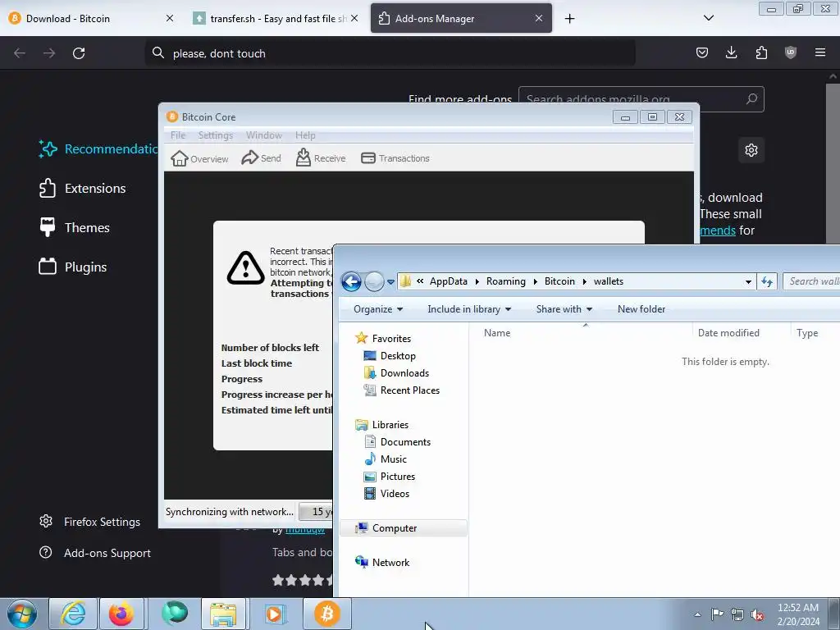Expand AppData breadcrumb arrow

(x=477, y=282)
